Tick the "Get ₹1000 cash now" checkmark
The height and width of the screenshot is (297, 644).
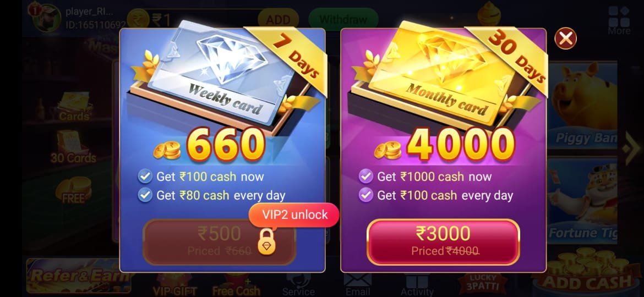click(x=365, y=177)
